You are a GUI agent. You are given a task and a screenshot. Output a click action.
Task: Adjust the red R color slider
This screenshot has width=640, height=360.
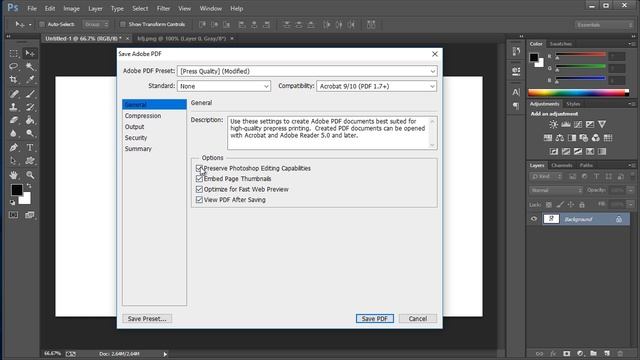click(x=580, y=55)
